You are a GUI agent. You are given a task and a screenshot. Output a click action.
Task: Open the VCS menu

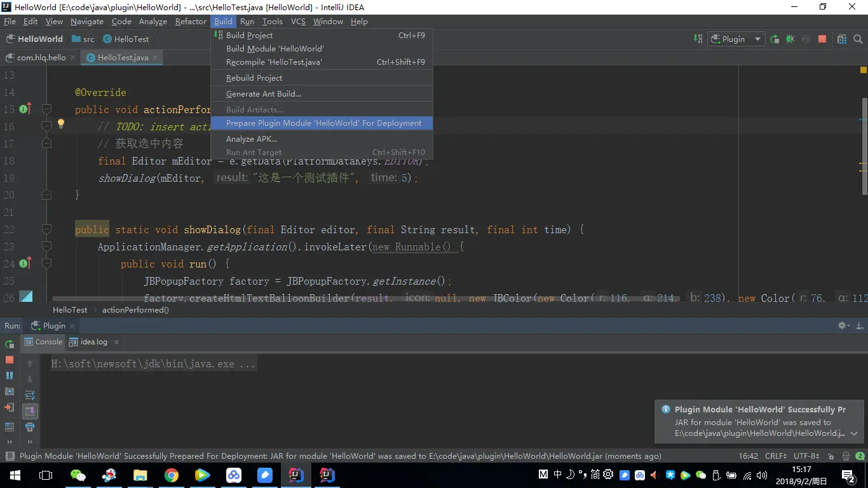click(298, 22)
